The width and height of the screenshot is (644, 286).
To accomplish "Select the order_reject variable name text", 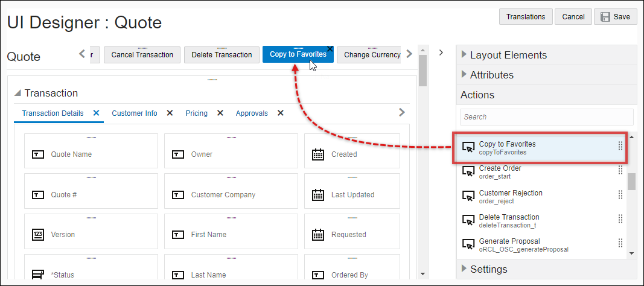I will [x=496, y=201].
